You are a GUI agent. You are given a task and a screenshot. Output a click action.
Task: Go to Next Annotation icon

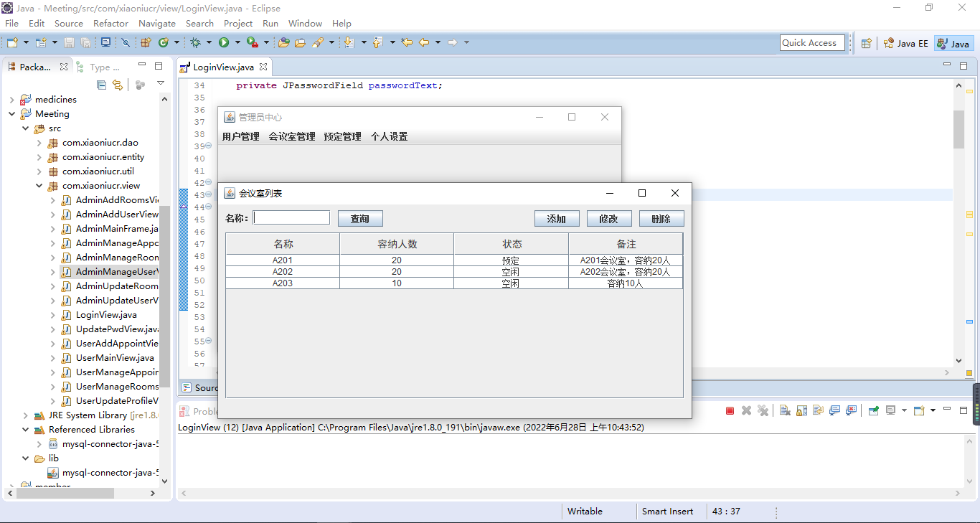[349, 42]
